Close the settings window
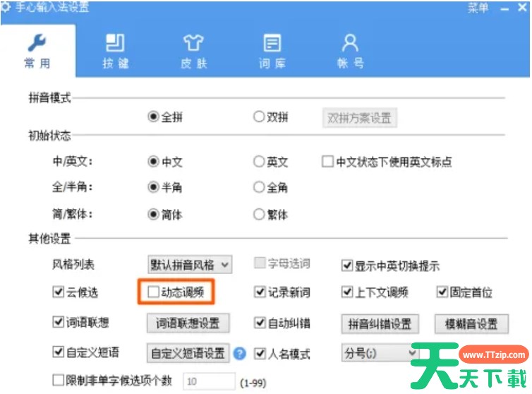Image resolution: width=532 pixels, height=394 pixels. pyautogui.click(x=523, y=8)
